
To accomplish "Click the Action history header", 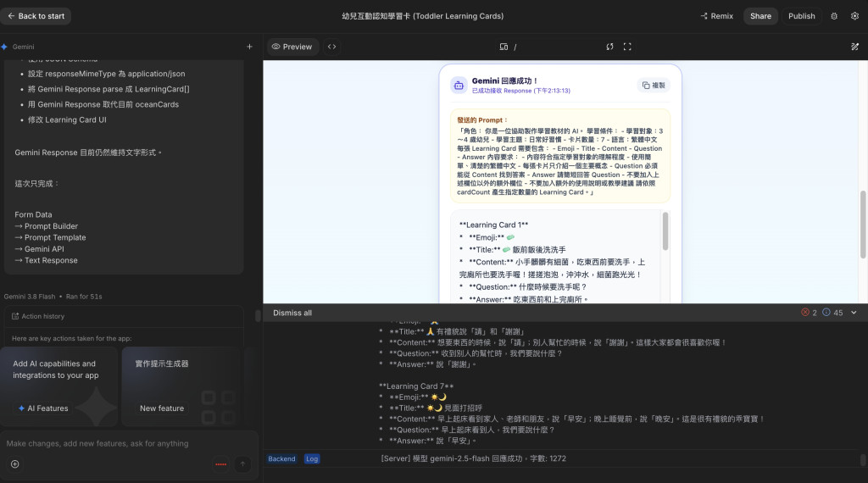I will coord(124,316).
